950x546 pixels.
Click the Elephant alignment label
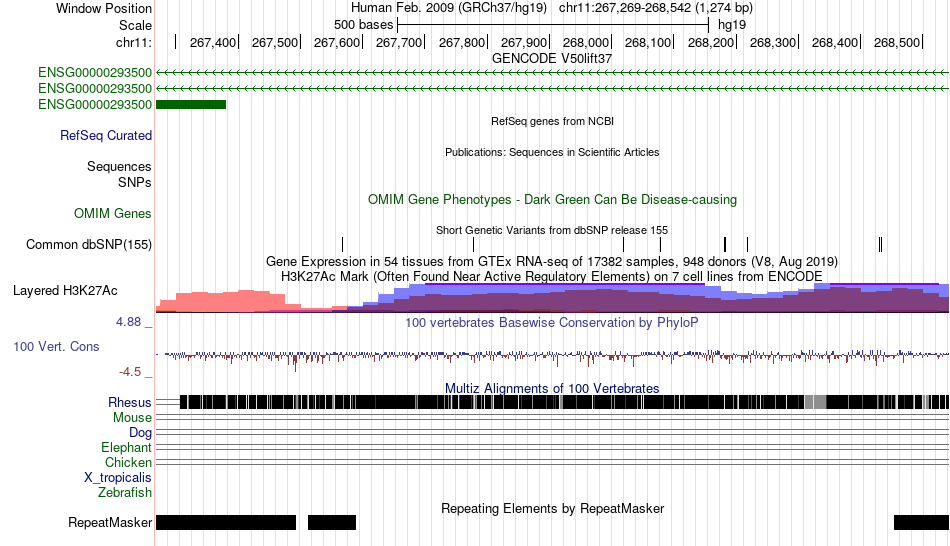(126, 447)
